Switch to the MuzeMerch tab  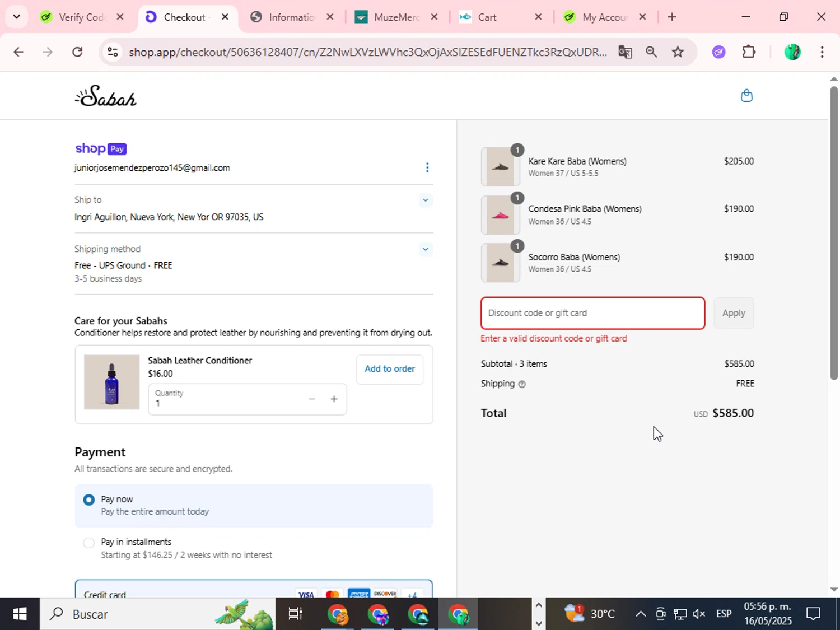click(396, 17)
